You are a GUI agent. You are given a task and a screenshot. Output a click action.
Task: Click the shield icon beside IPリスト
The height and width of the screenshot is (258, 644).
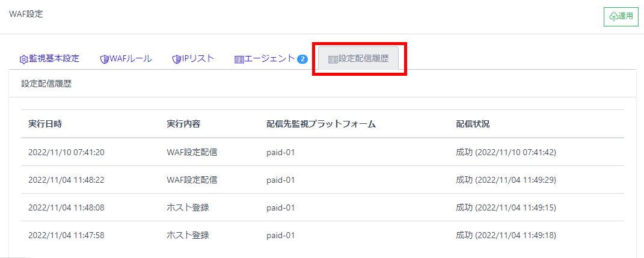pyautogui.click(x=176, y=59)
